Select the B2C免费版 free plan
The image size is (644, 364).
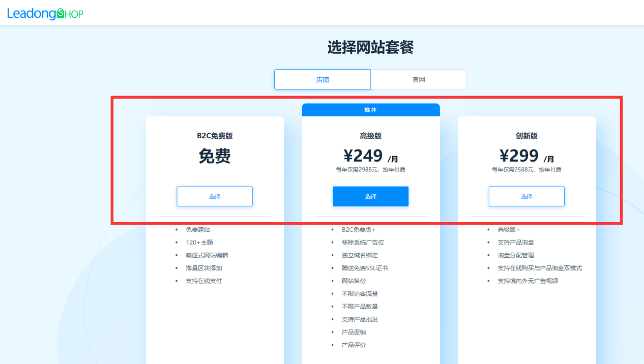pos(214,196)
